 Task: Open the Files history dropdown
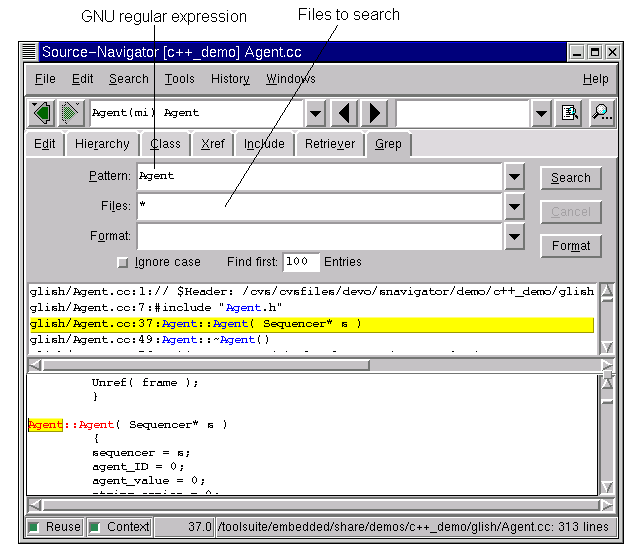point(514,207)
